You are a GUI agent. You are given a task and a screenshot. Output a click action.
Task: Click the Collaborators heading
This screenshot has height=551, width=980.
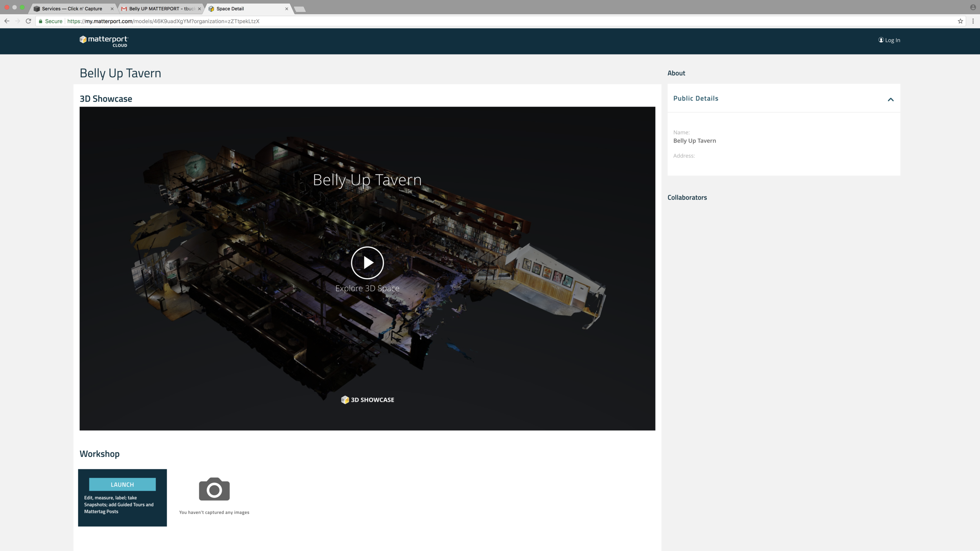point(687,198)
